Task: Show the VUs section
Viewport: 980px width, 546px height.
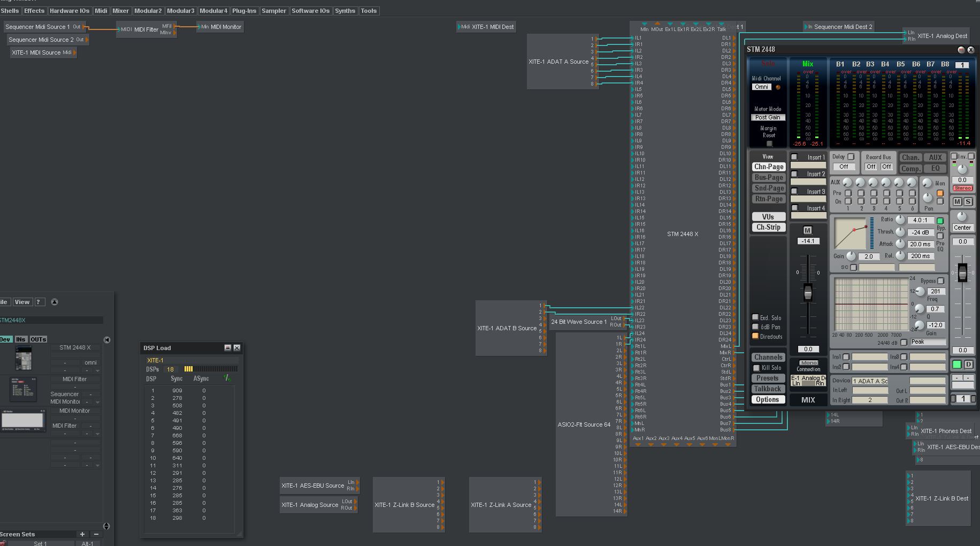Action: (768, 217)
